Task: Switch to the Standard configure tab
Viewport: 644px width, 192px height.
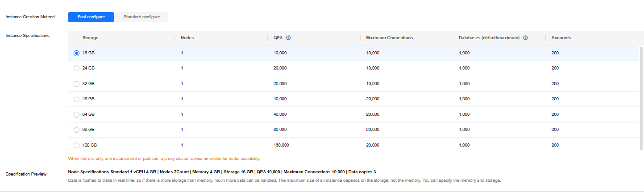Action: [x=142, y=17]
